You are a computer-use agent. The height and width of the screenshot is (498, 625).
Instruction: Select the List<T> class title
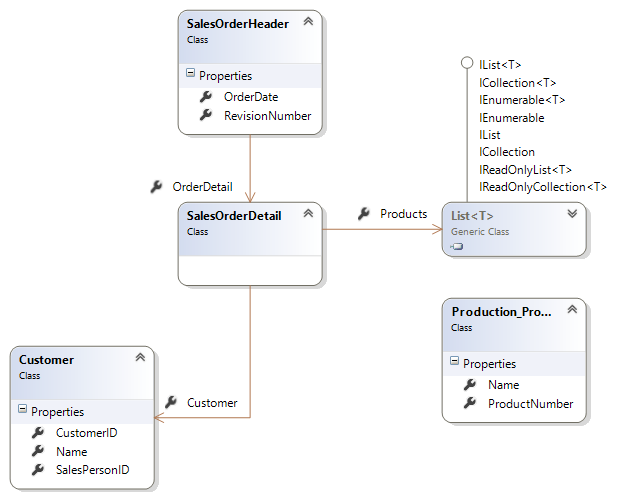pos(472,216)
